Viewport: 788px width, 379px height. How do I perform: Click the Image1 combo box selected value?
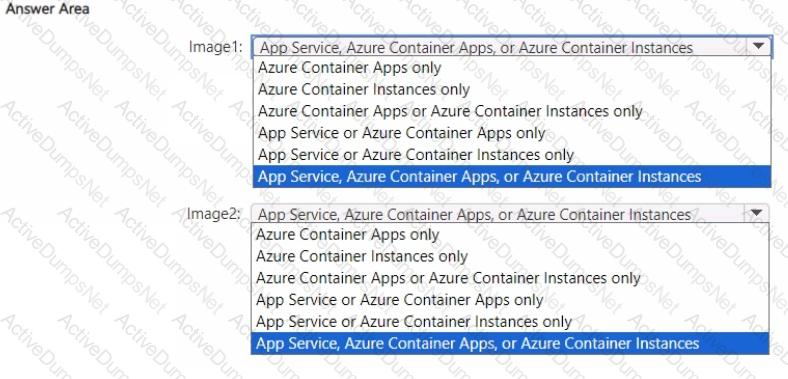click(477, 47)
